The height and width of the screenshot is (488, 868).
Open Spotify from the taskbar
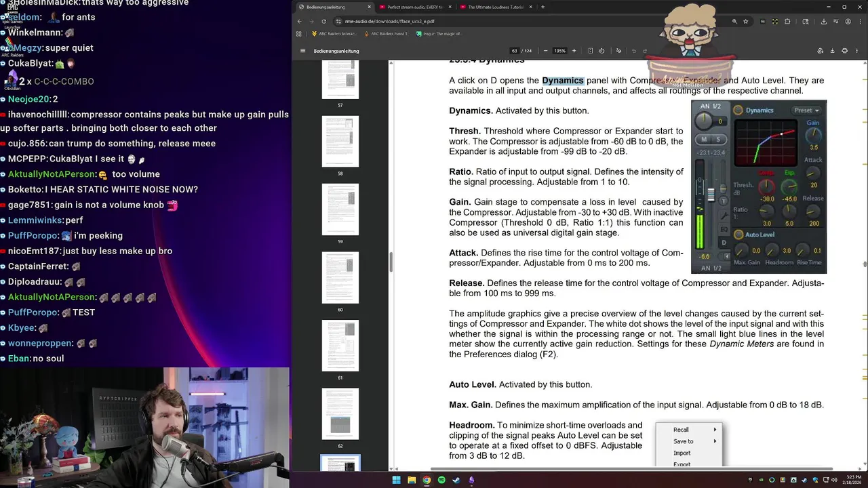pyautogui.click(x=441, y=480)
